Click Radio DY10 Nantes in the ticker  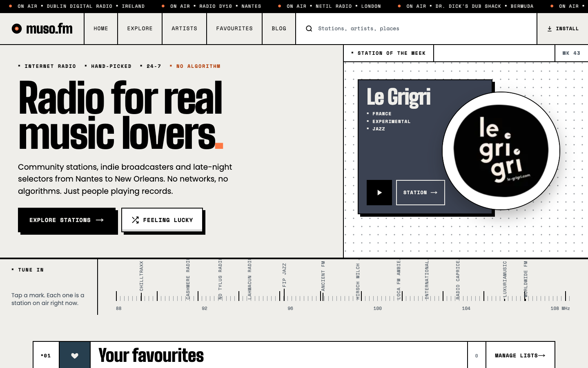click(x=211, y=6)
